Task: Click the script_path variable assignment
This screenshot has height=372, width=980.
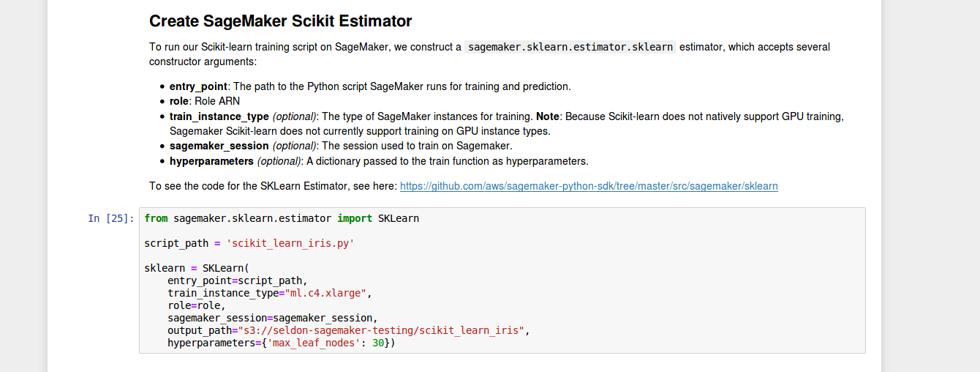Action: click(177, 243)
